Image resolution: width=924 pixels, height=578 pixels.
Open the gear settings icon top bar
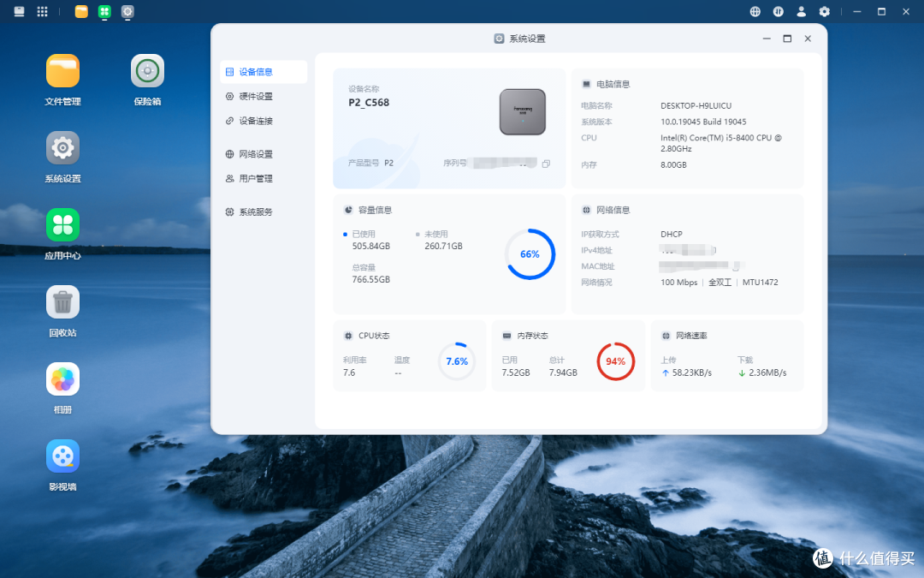click(825, 11)
